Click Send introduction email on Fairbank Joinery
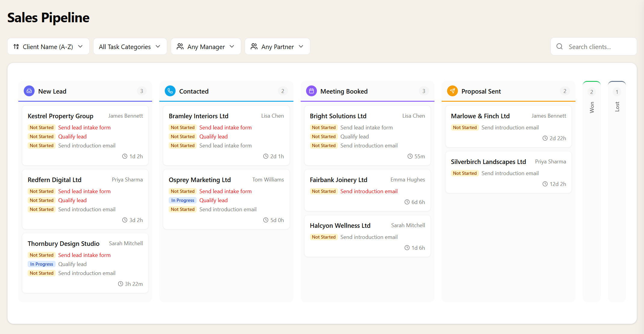The width and height of the screenshot is (644, 334). pos(369,191)
